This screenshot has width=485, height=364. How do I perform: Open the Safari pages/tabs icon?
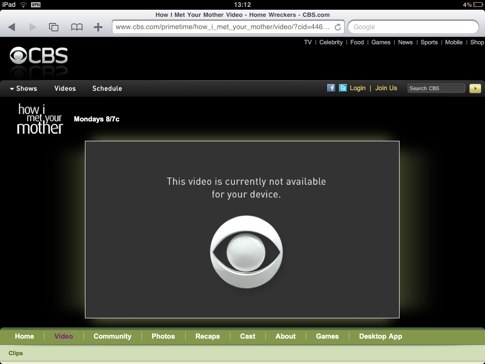[x=54, y=27]
